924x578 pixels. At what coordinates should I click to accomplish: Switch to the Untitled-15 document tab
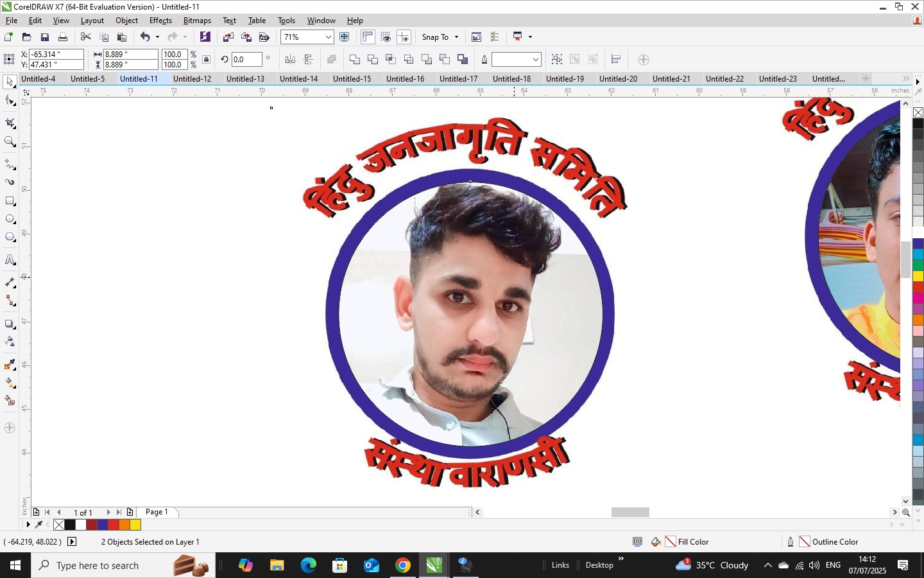[x=352, y=79]
